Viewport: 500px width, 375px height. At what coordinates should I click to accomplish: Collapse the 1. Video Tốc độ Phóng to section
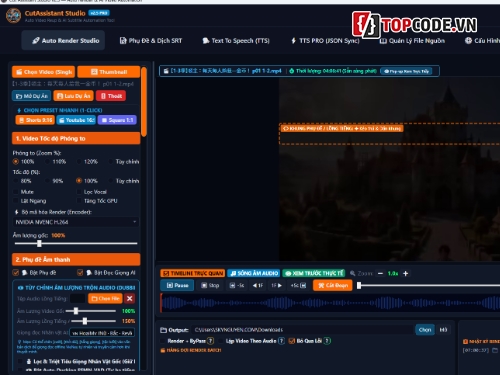click(x=76, y=138)
